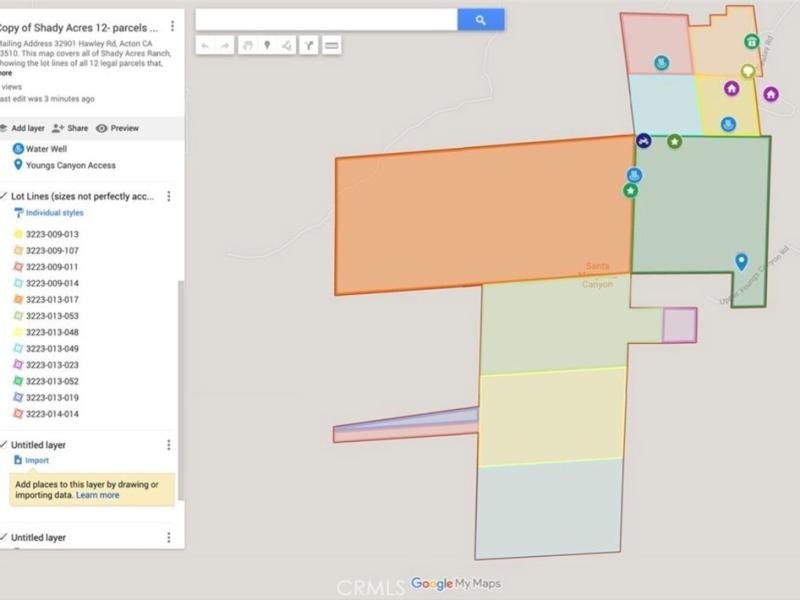
Task: Select parcel 3223-013-052 in list
Action: (x=46, y=381)
